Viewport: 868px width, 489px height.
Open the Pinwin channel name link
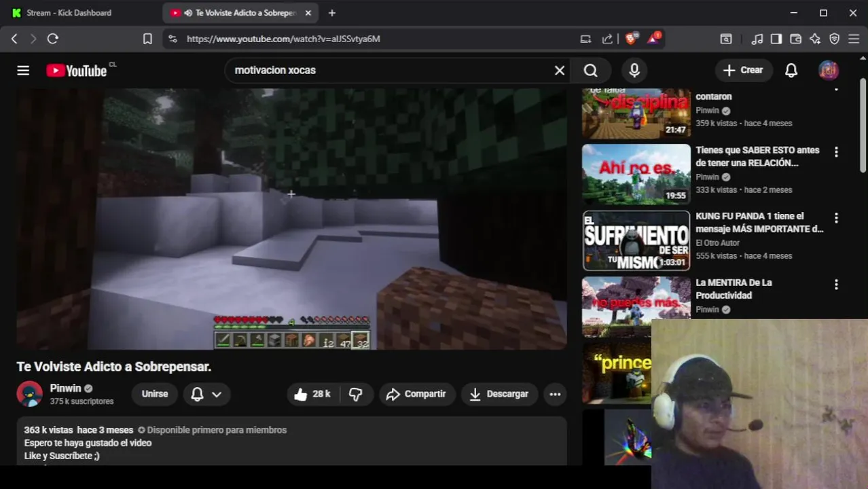[x=65, y=388]
